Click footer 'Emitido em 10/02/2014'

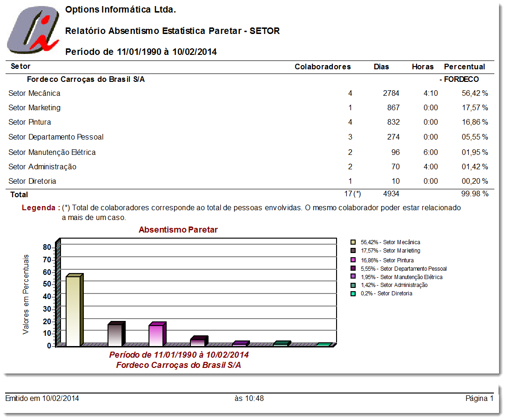[x=42, y=399]
